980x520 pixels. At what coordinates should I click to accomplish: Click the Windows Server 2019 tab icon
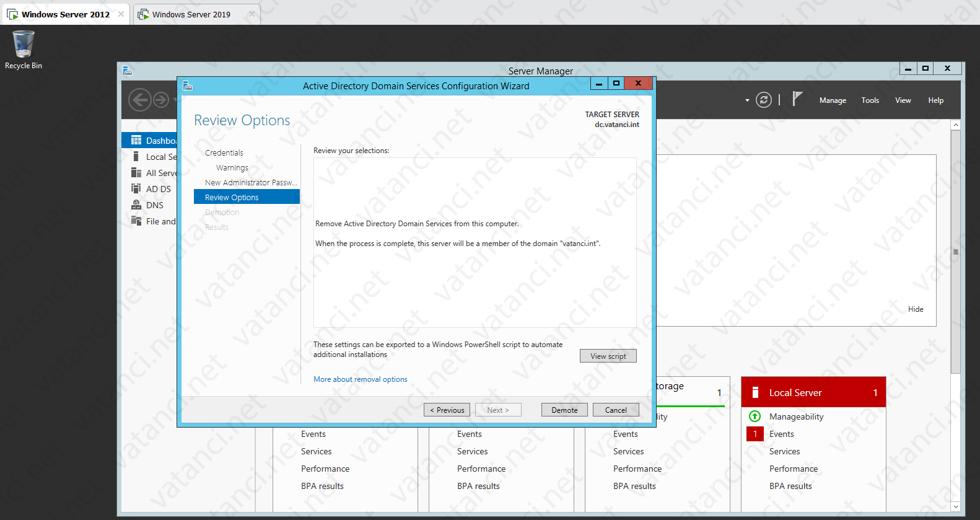(x=143, y=14)
